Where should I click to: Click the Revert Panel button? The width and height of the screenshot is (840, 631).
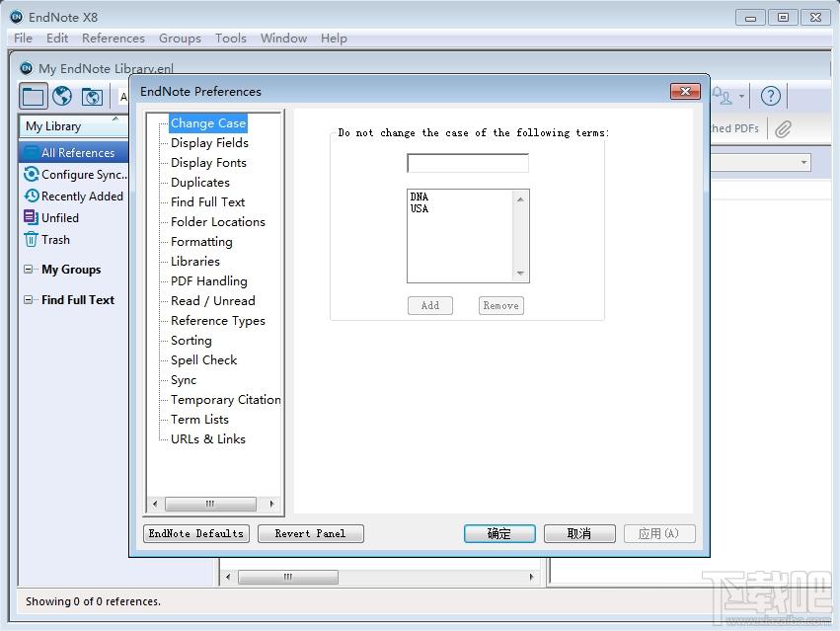pyautogui.click(x=311, y=533)
